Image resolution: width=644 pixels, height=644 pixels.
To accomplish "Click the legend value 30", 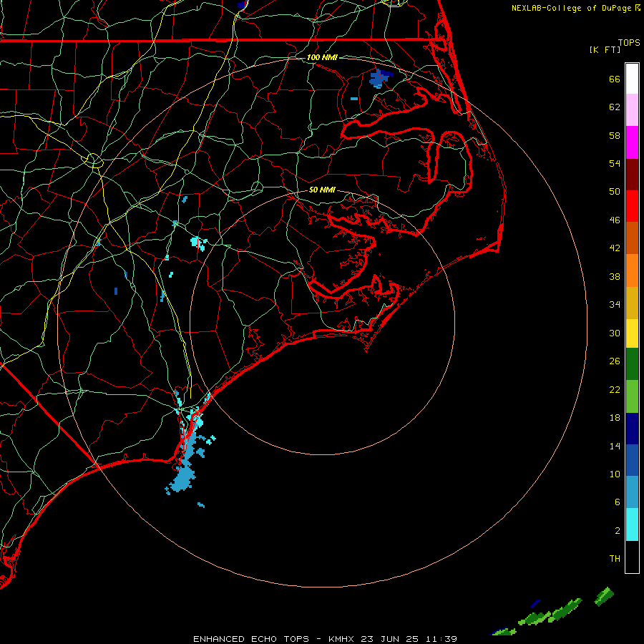I will (615, 333).
